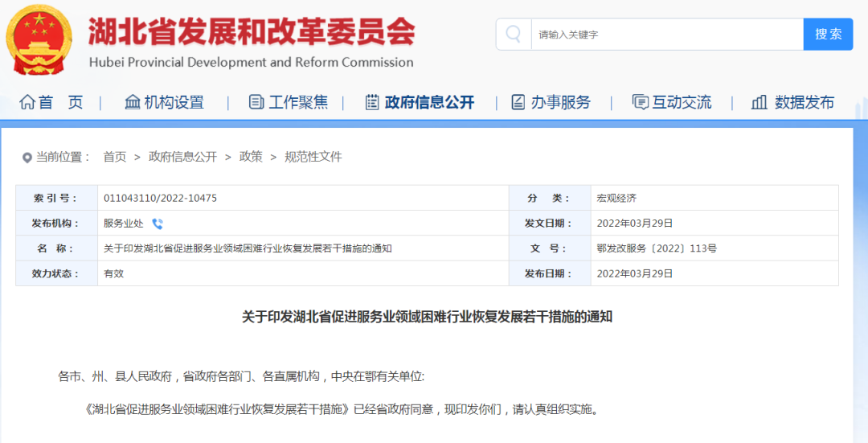Click the national emblem logo

click(x=39, y=39)
